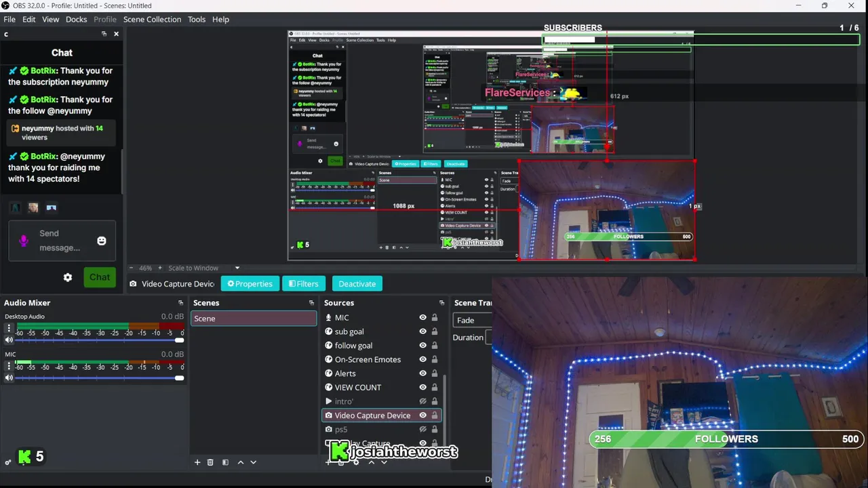Select the Scene item in Scenes list
868x488 pixels.
254,319
